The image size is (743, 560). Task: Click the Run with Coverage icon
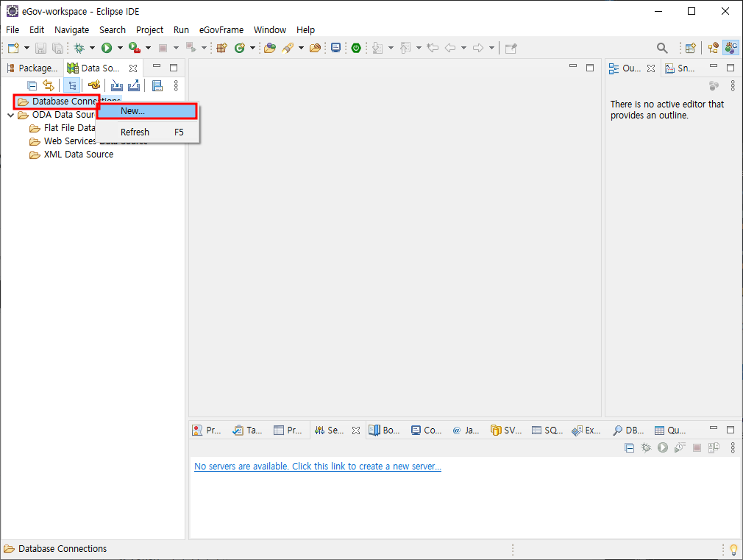click(x=135, y=48)
